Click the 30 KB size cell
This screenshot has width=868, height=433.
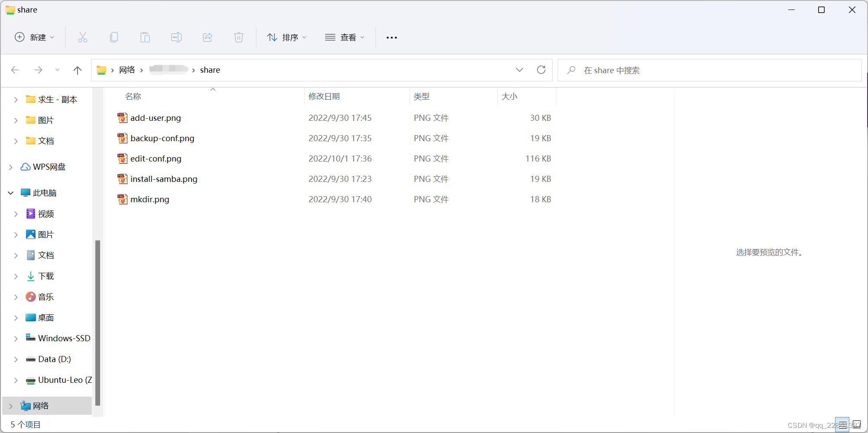click(541, 118)
